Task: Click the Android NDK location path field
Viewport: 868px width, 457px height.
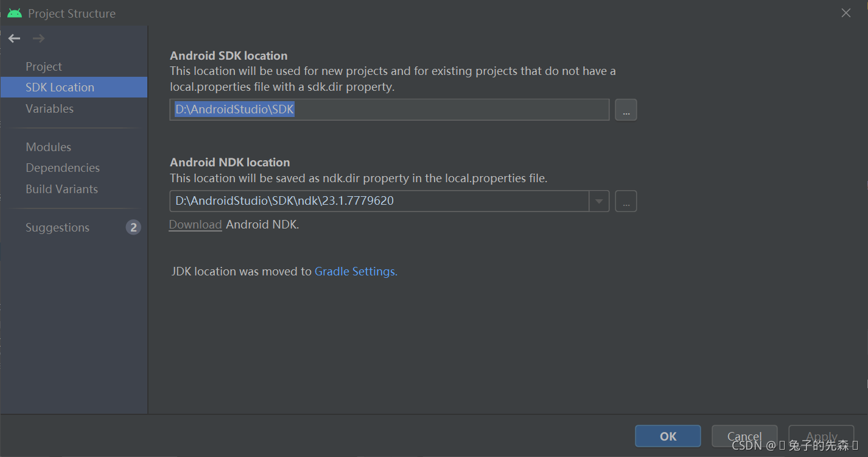Action: pos(379,201)
